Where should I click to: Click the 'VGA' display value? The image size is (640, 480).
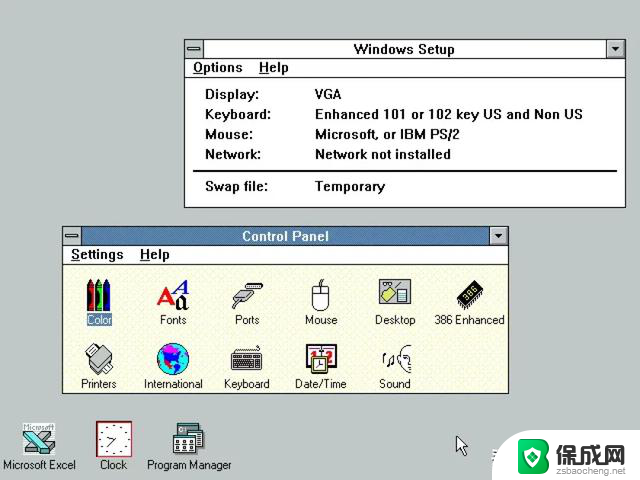pyautogui.click(x=328, y=94)
